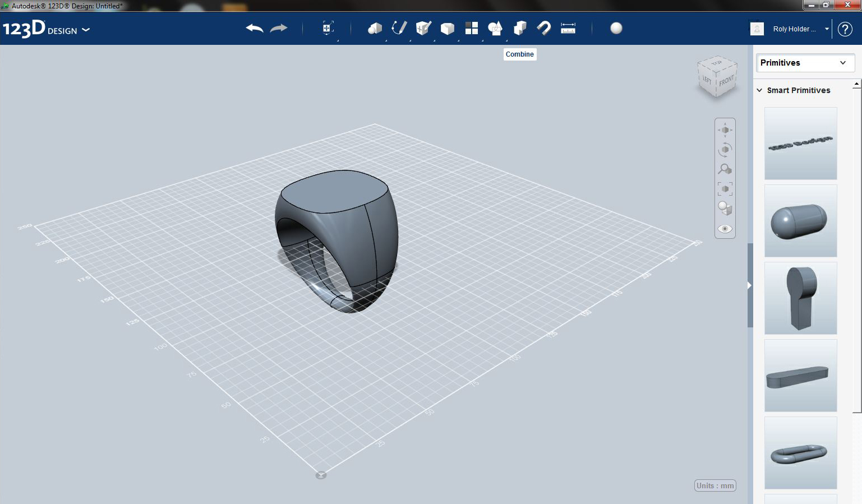Select the Pan navigation tool

click(x=725, y=130)
